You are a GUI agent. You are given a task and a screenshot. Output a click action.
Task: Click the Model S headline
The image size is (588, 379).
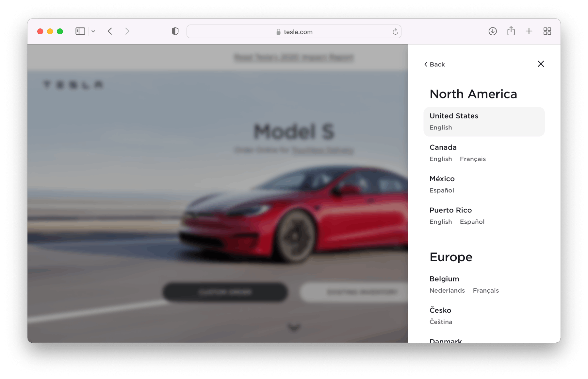tap(294, 131)
